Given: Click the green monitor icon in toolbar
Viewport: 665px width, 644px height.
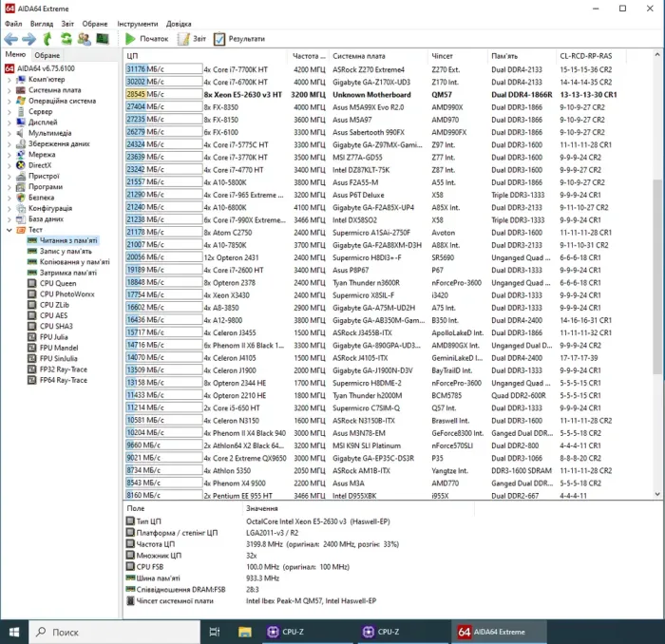Looking at the screenshot, I should 102,39.
